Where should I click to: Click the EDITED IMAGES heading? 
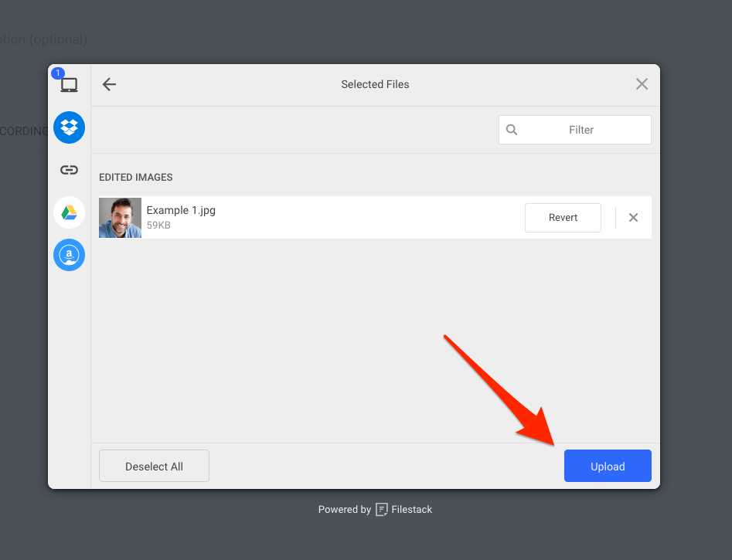click(136, 178)
